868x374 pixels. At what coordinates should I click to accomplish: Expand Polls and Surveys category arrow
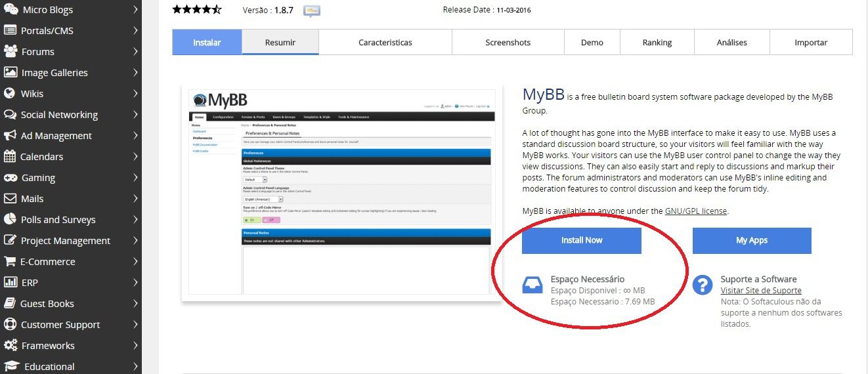(x=135, y=219)
